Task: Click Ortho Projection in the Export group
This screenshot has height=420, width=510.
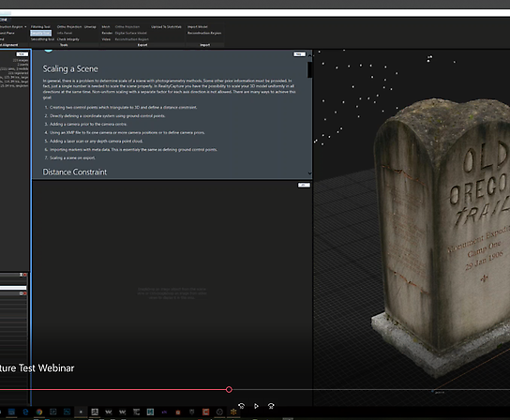Action: tap(127, 26)
